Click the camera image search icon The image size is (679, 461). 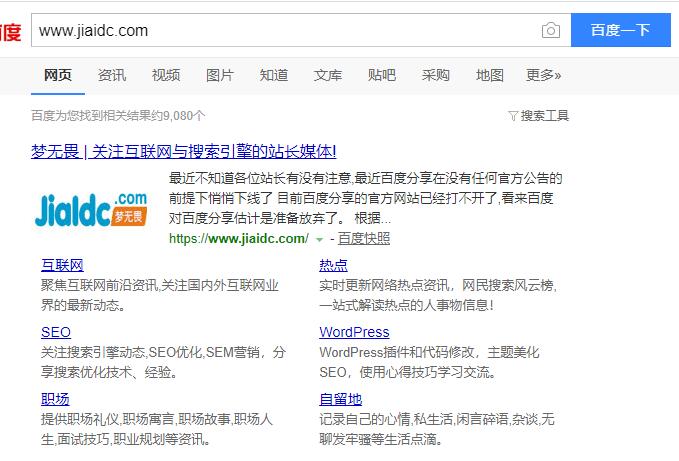(x=550, y=30)
